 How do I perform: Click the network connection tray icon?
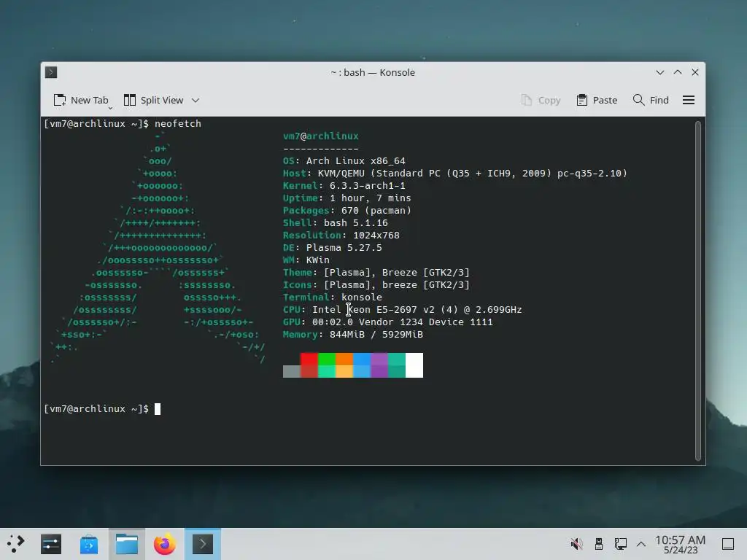point(620,544)
